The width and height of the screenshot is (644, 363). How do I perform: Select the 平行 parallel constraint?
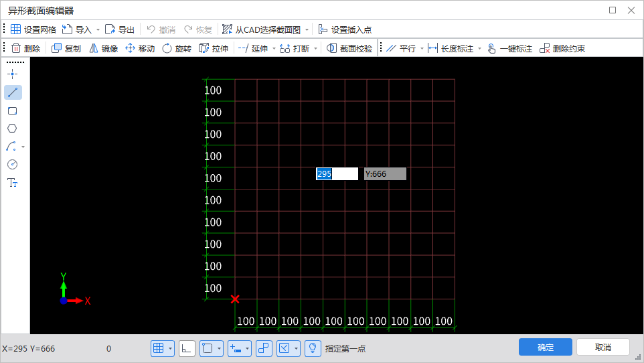tap(401, 48)
